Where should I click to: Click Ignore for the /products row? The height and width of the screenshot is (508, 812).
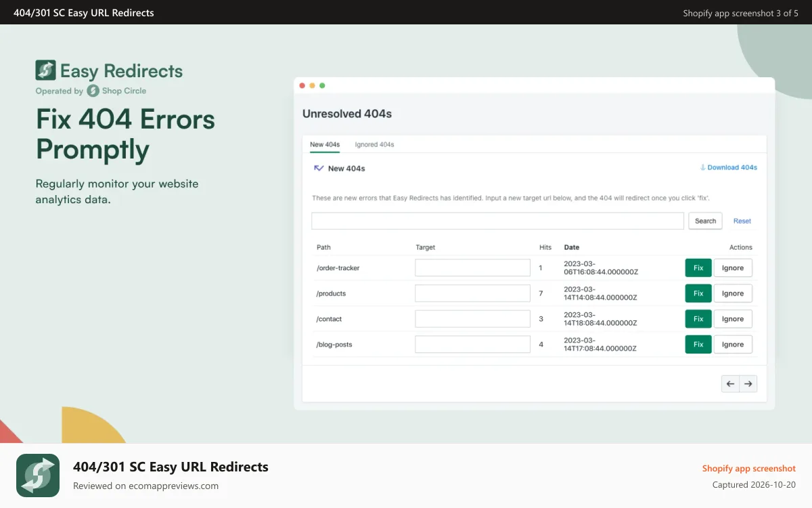(733, 293)
